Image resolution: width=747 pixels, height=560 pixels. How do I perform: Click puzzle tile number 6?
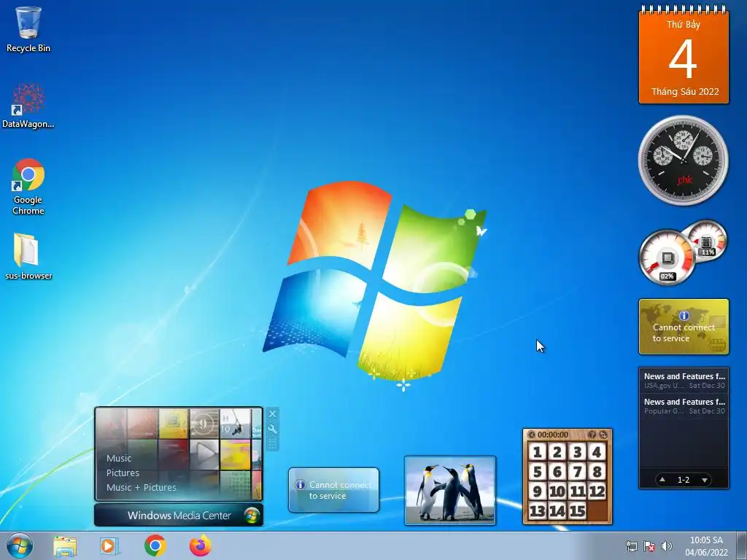point(557,472)
